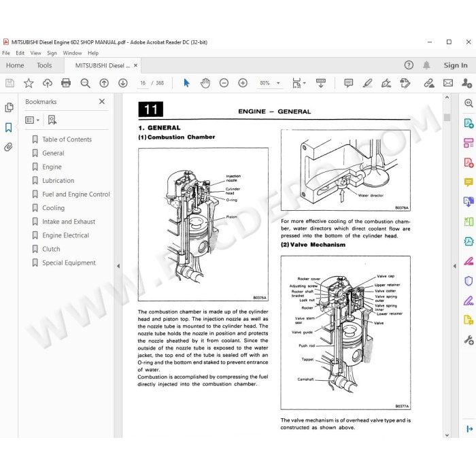Open the Comment tool in right pane

[x=469, y=182]
